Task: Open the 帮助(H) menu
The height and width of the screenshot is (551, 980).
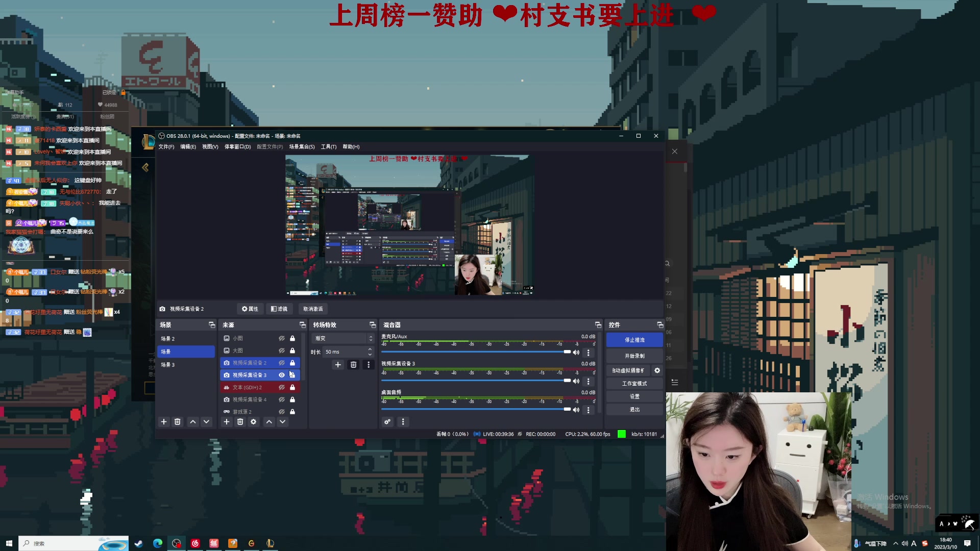Action: click(x=351, y=147)
